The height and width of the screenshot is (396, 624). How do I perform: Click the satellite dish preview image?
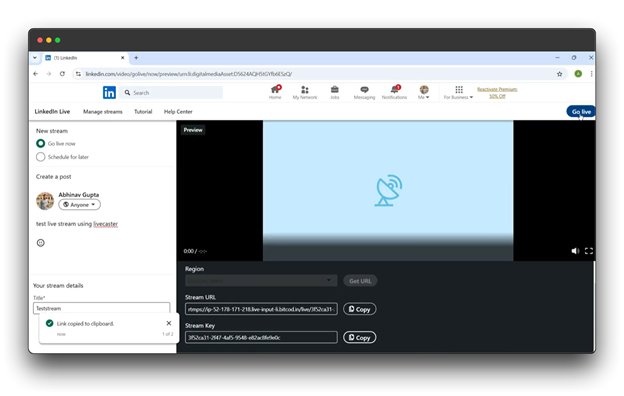388,190
